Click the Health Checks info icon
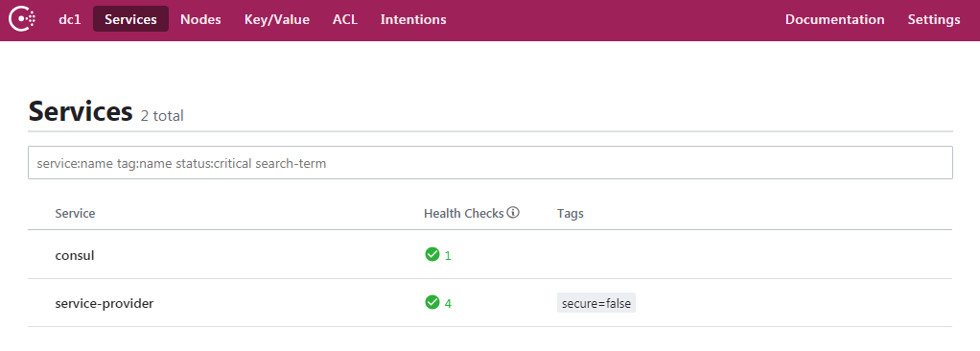980x351 pixels. click(513, 213)
